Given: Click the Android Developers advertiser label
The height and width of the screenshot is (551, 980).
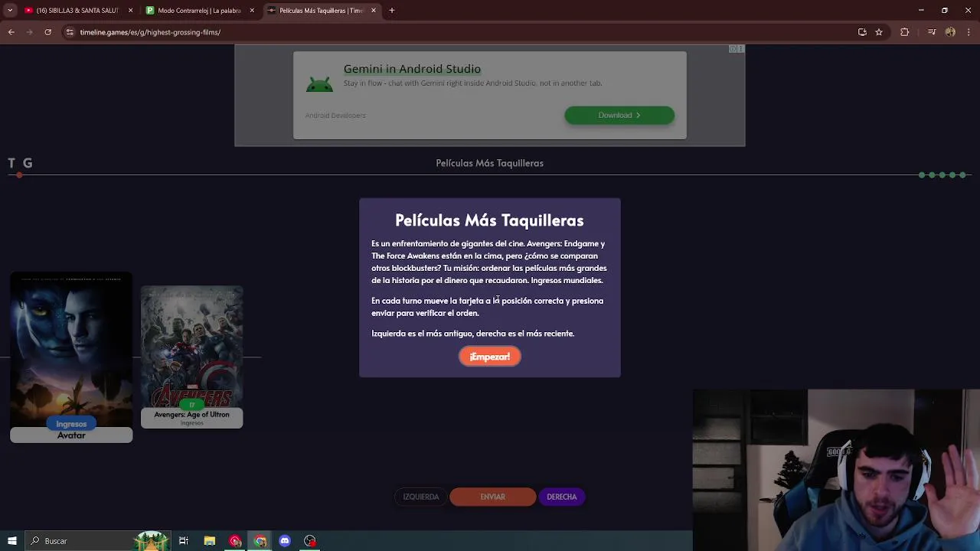Looking at the screenshot, I should [335, 116].
